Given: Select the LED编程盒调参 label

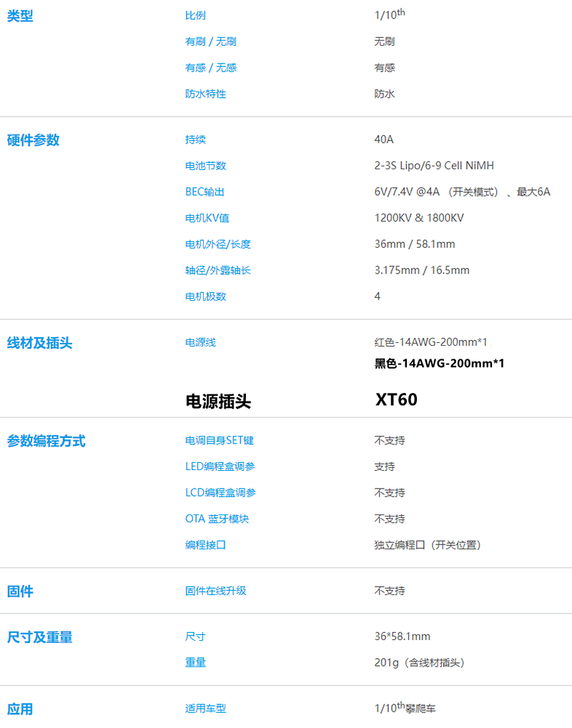Looking at the screenshot, I should (220, 467).
